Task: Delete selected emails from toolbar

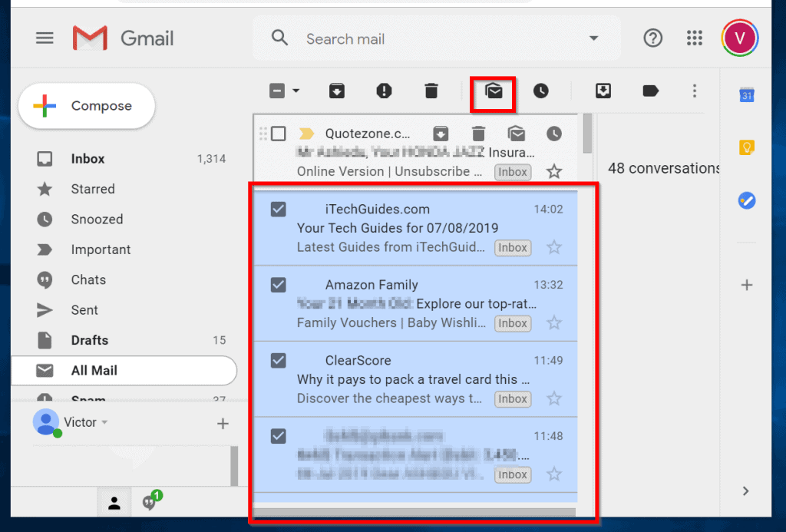Action: pyautogui.click(x=431, y=91)
